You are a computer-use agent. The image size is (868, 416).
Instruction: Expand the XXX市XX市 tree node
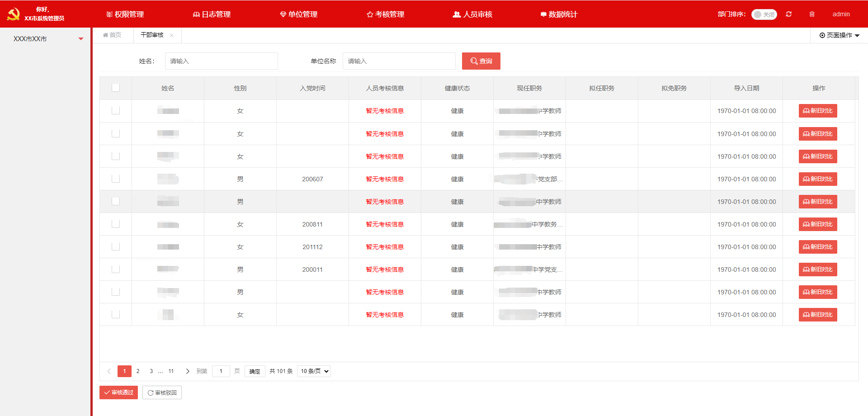[81, 39]
